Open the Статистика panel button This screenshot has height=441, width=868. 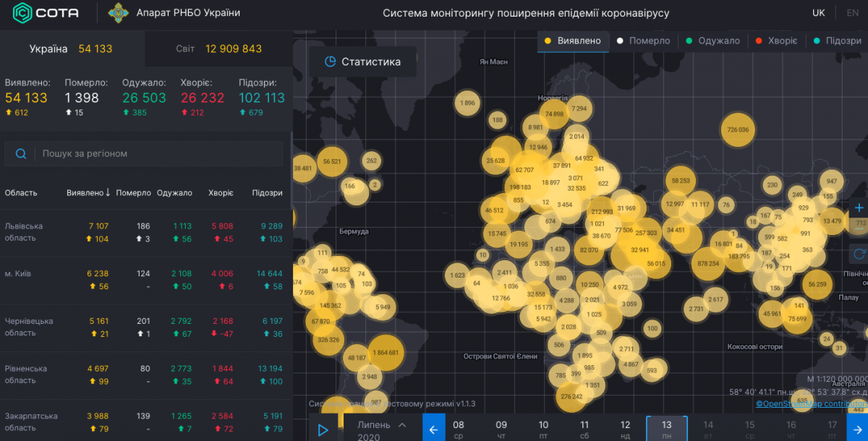point(362,61)
